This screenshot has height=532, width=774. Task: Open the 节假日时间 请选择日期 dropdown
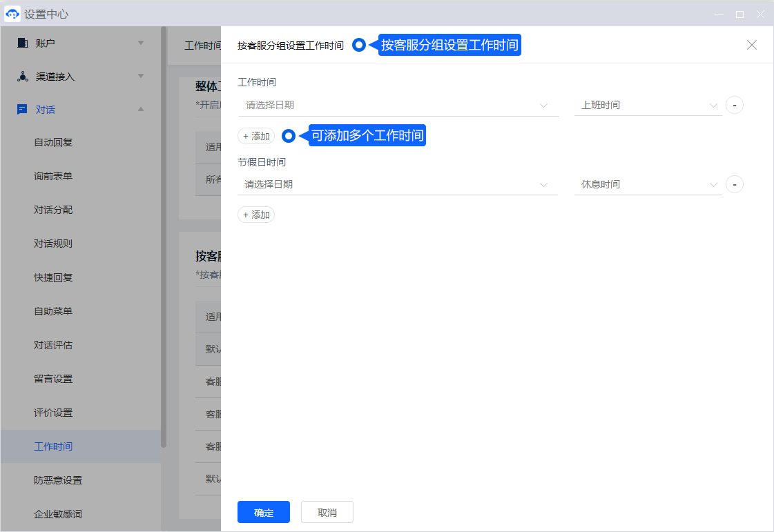pos(398,185)
